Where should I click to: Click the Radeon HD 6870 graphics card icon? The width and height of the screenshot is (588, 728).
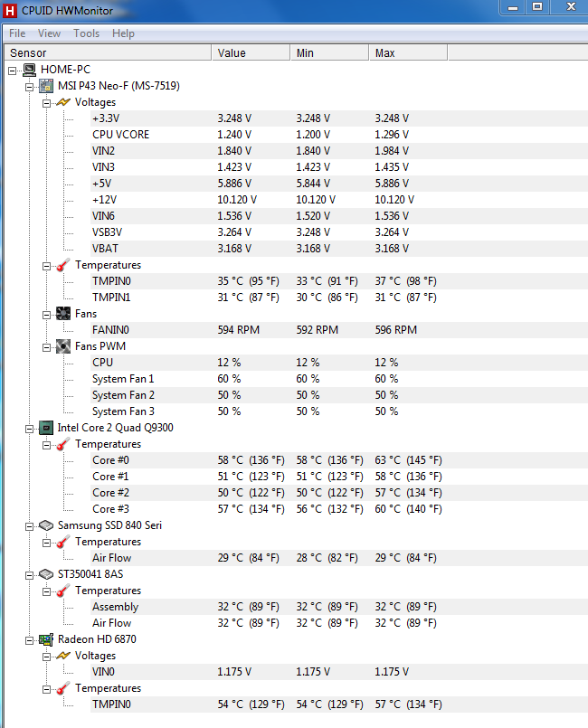pos(46,639)
